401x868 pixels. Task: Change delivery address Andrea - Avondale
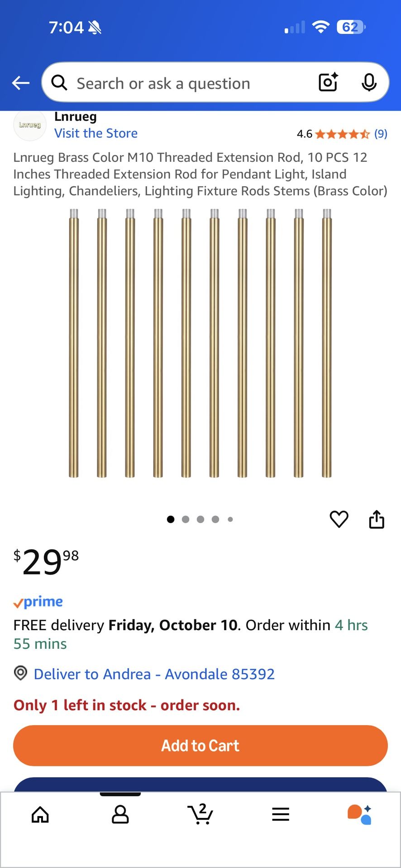click(x=154, y=674)
